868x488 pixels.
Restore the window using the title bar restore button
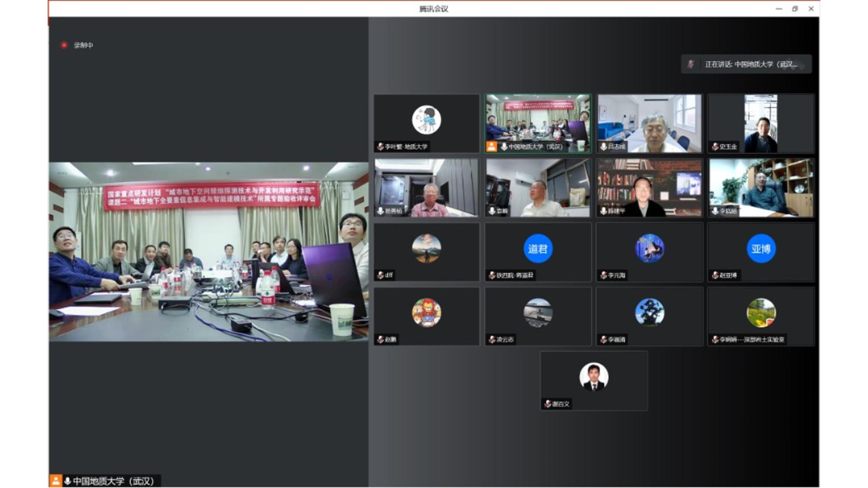pyautogui.click(x=795, y=9)
